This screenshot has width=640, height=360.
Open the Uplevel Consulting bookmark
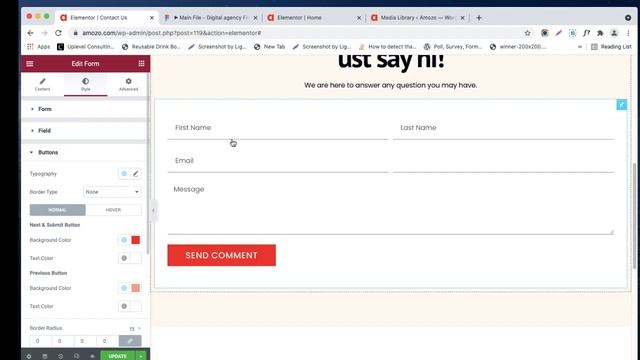coord(86,47)
